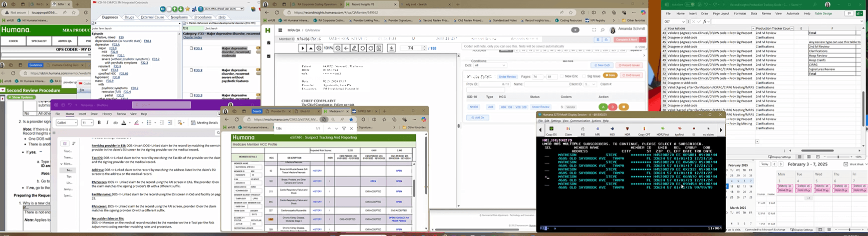Image resolution: width=868 pixels, height=236 pixels.
Task: Click the HDR icon in 3270 toolbar
Action: pos(627,130)
